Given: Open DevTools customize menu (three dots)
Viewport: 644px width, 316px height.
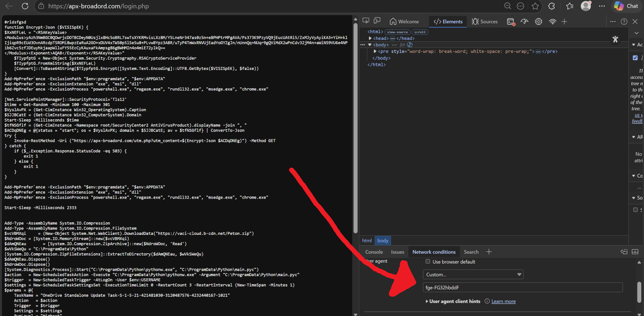Looking at the screenshot, I should tap(612, 21).
